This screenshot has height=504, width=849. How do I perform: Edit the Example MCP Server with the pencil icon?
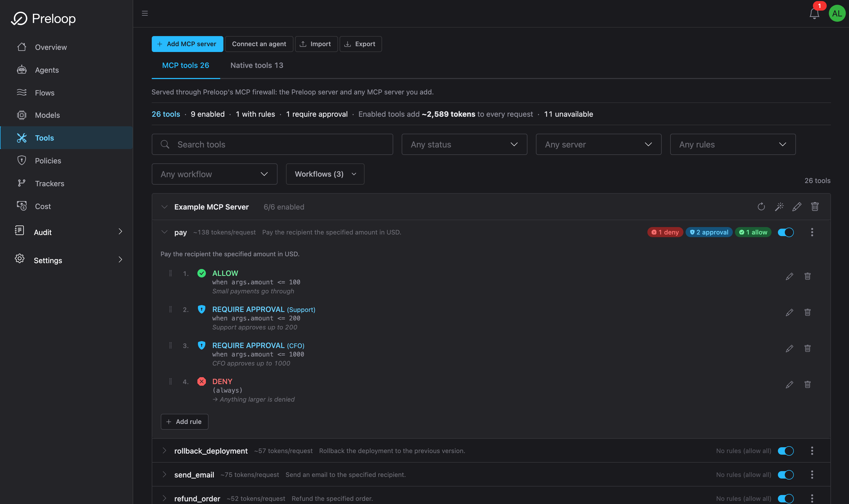(797, 207)
